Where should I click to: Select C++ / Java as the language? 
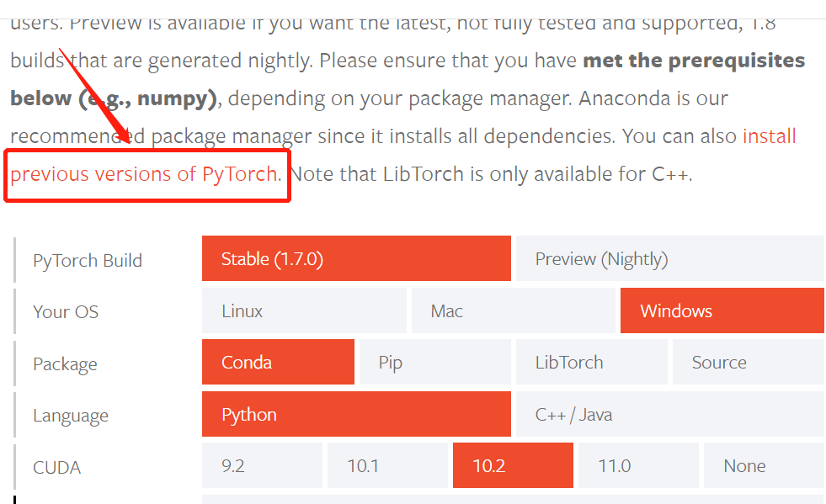point(669,414)
